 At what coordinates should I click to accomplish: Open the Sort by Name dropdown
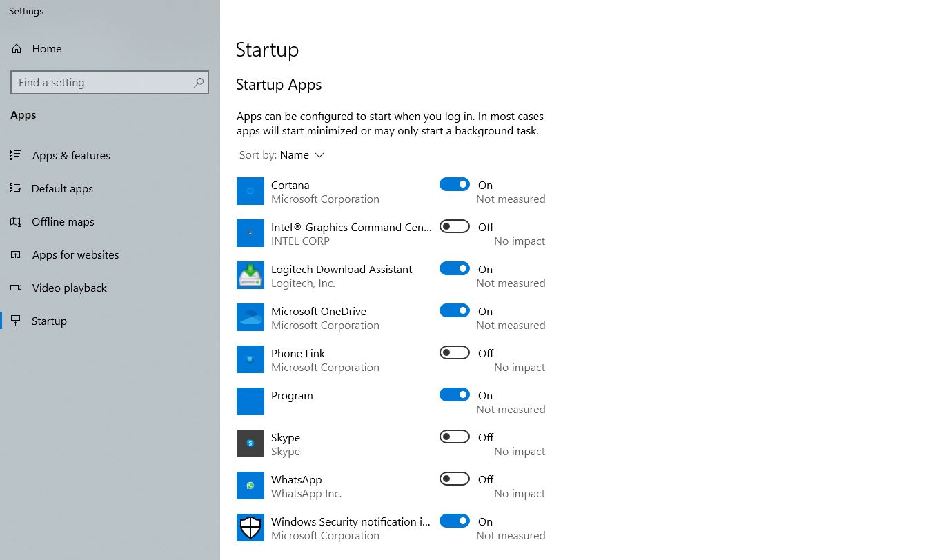(x=282, y=155)
